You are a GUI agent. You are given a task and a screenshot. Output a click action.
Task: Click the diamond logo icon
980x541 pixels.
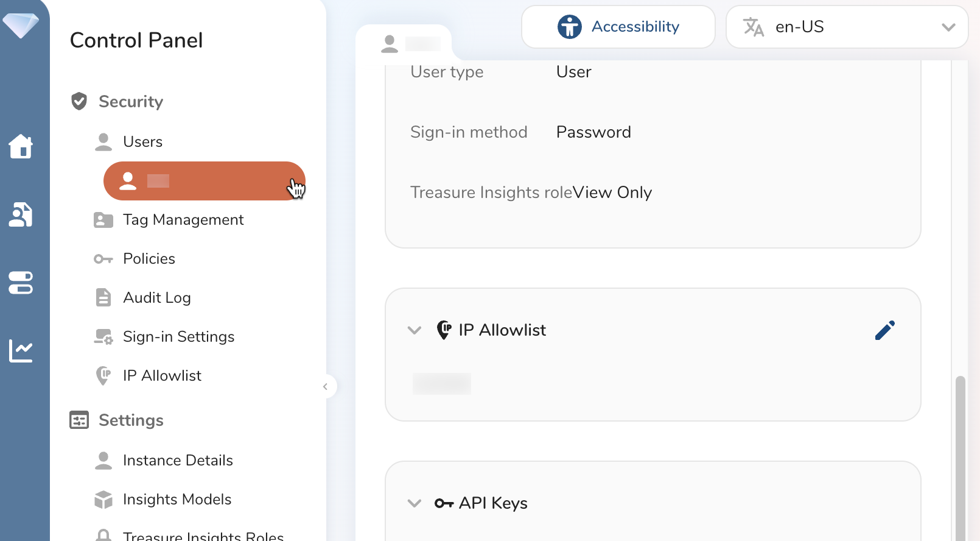click(x=21, y=26)
